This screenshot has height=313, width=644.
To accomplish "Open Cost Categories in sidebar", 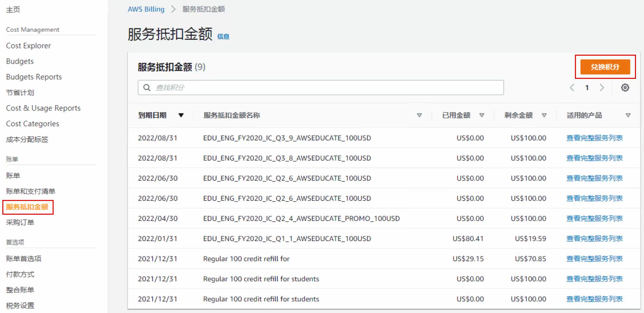I will (33, 124).
